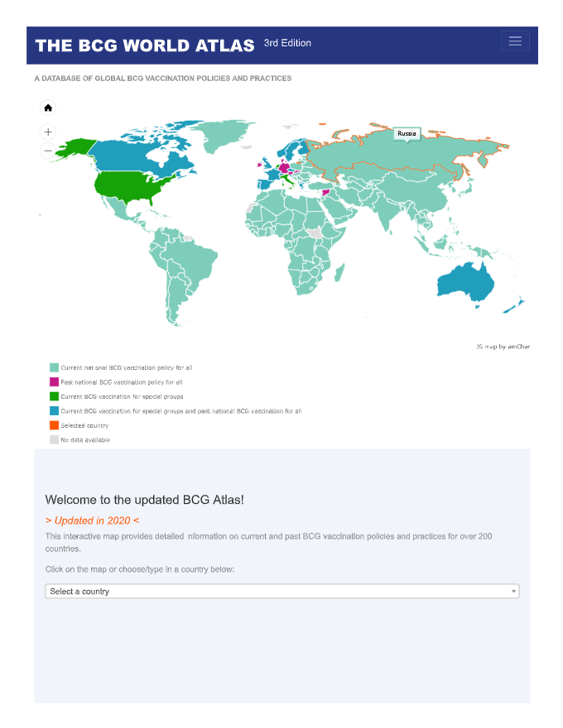Viewport: 563px width, 728px height.
Task: Toggle blue special groups and past policy legend
Action: click(176, 411)
